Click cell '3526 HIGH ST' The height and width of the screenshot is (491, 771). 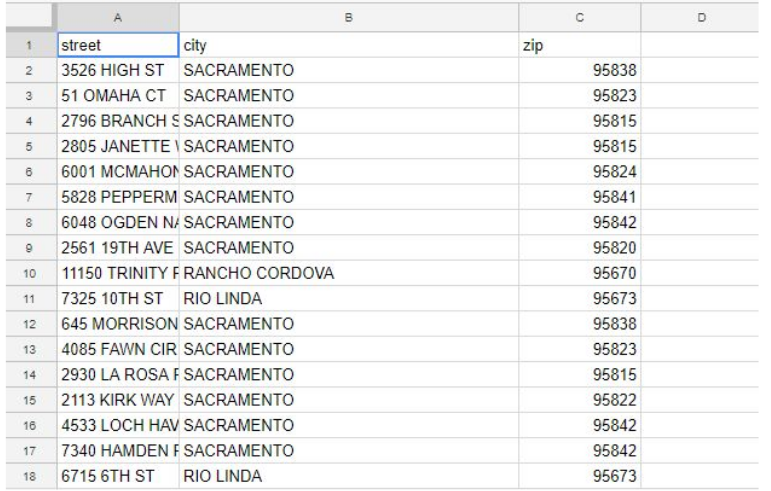click(x=118, y=70)
